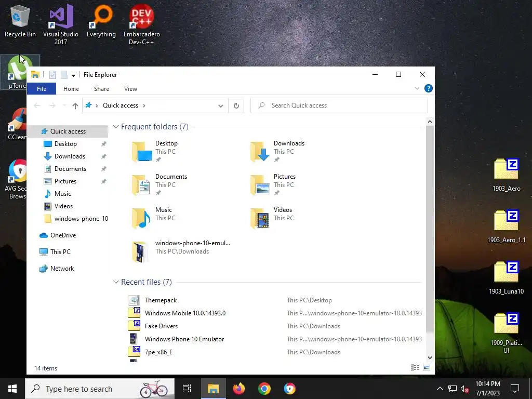This screenshot has height=399, width=532.
Task: Select Documents in navigation pane
Action: click(70, 169)
